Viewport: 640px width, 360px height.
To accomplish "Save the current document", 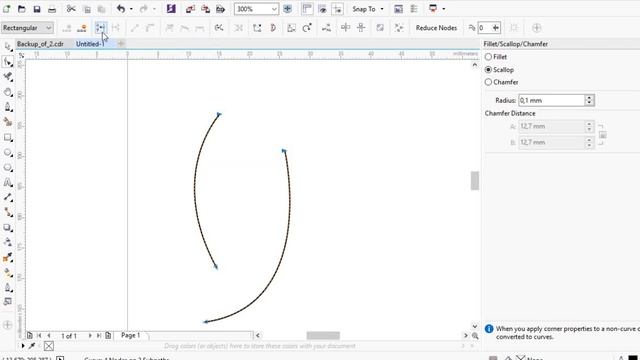I will [37, 9].
